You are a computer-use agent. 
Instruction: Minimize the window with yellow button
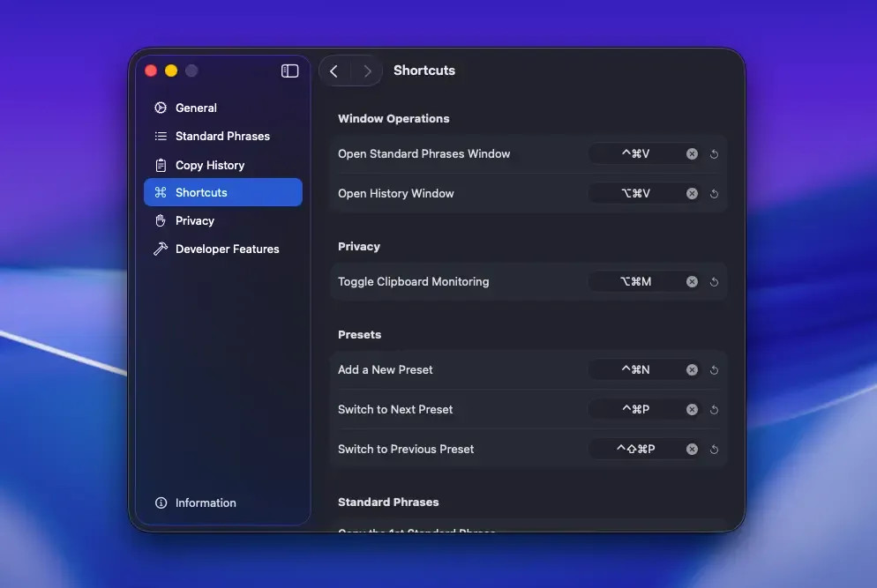pos(171,71)
